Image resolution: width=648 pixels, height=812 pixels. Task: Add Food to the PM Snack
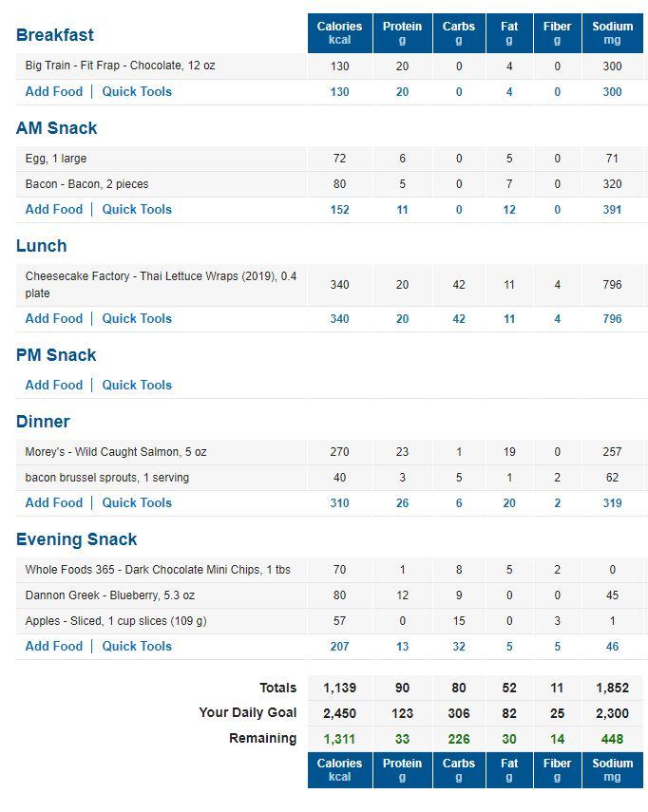tap(54, 386)
